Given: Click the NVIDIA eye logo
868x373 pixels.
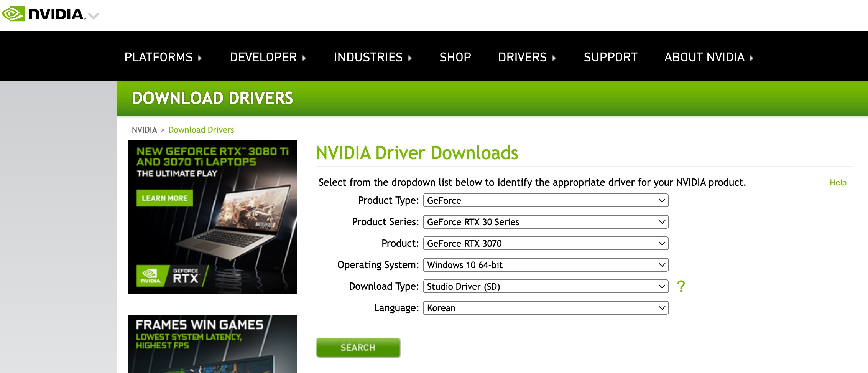Looking at the screenshot, I should pos(13,14).
